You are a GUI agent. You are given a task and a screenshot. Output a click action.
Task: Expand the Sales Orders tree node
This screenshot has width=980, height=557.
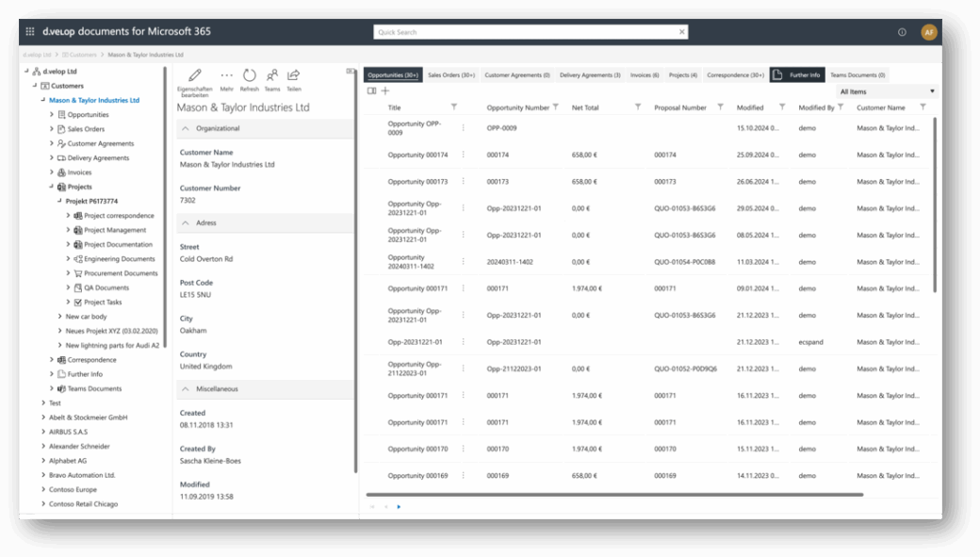pos(52,129)
